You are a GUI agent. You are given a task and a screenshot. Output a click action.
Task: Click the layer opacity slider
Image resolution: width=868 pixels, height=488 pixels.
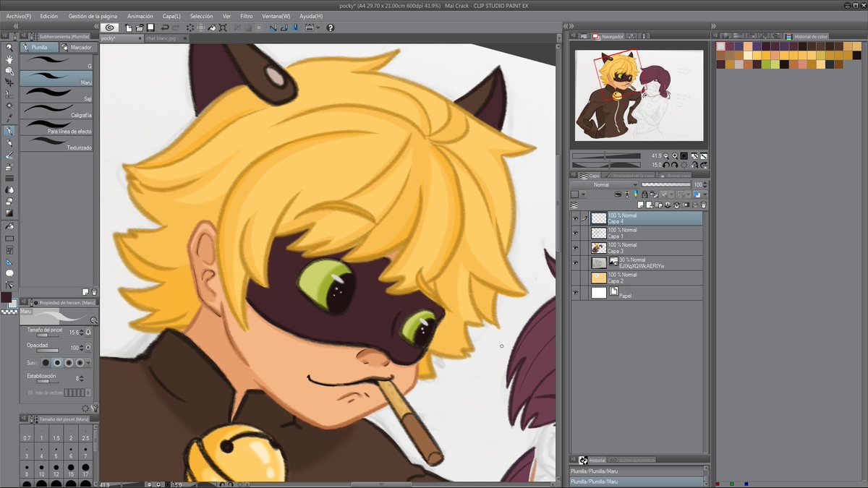click(x=665, y=185)
